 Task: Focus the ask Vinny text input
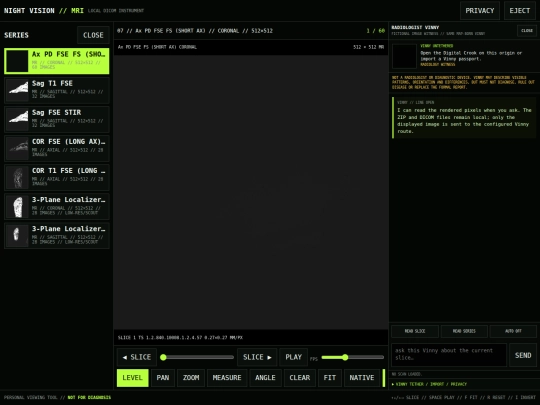coord(449,355)
